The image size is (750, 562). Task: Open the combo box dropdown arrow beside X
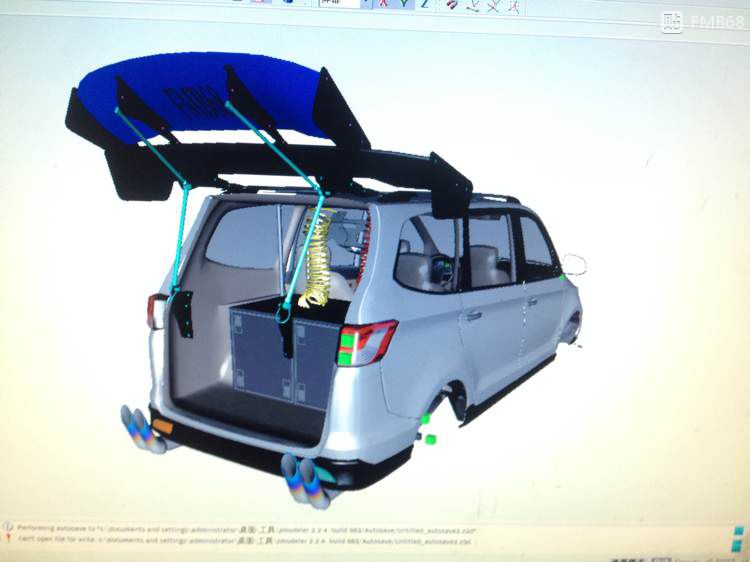pyautogui.click(x=366, y=3)
